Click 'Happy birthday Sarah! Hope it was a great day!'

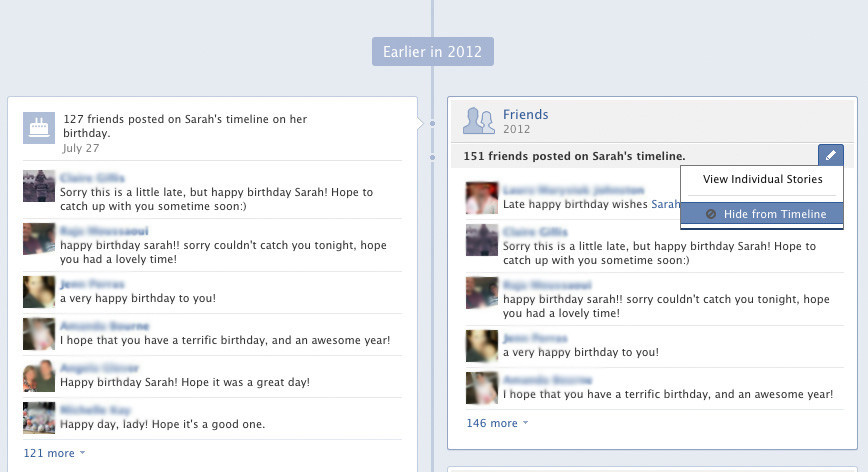coord(185,382)
